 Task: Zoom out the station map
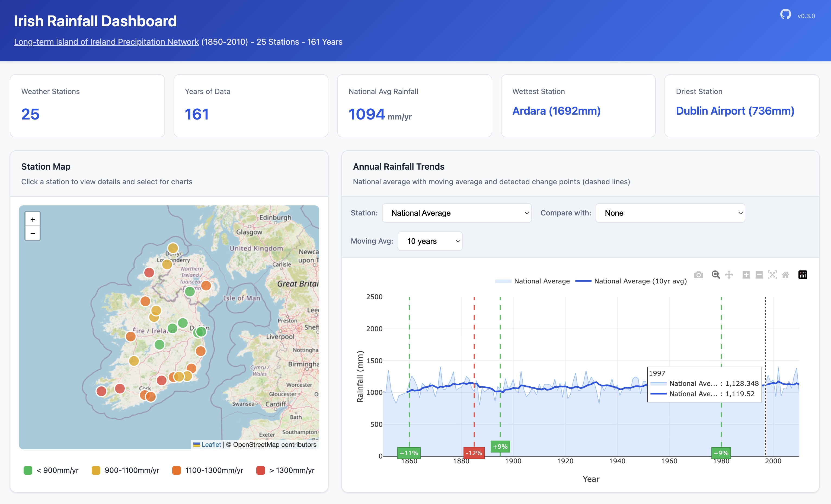tap(33, 233)
